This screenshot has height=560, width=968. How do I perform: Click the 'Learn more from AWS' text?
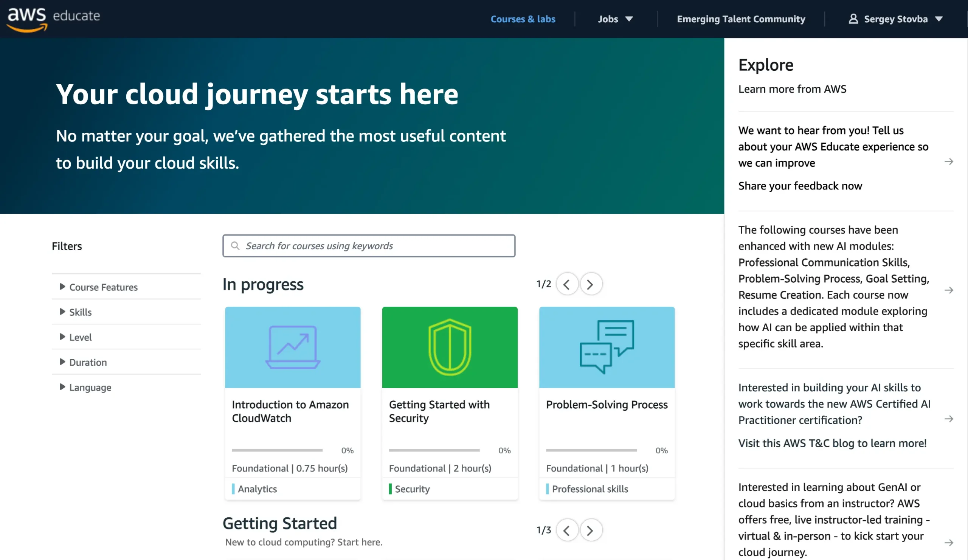pos(793,89)
